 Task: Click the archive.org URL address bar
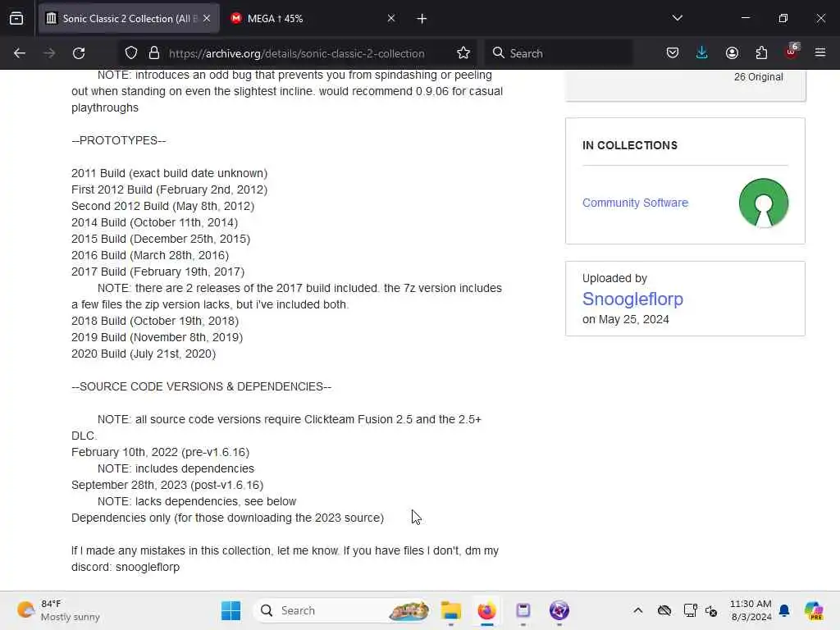(297, 53)
